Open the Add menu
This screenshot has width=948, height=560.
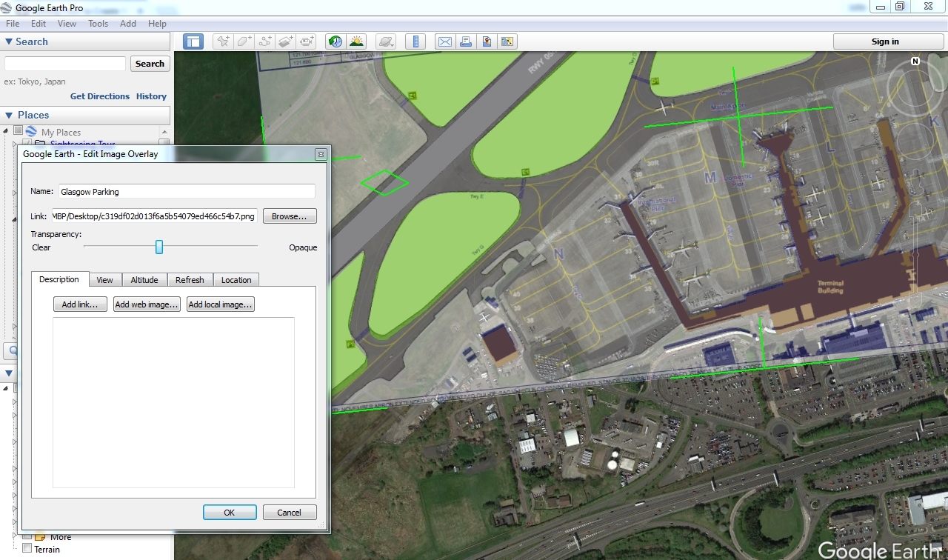click(128, 24)
